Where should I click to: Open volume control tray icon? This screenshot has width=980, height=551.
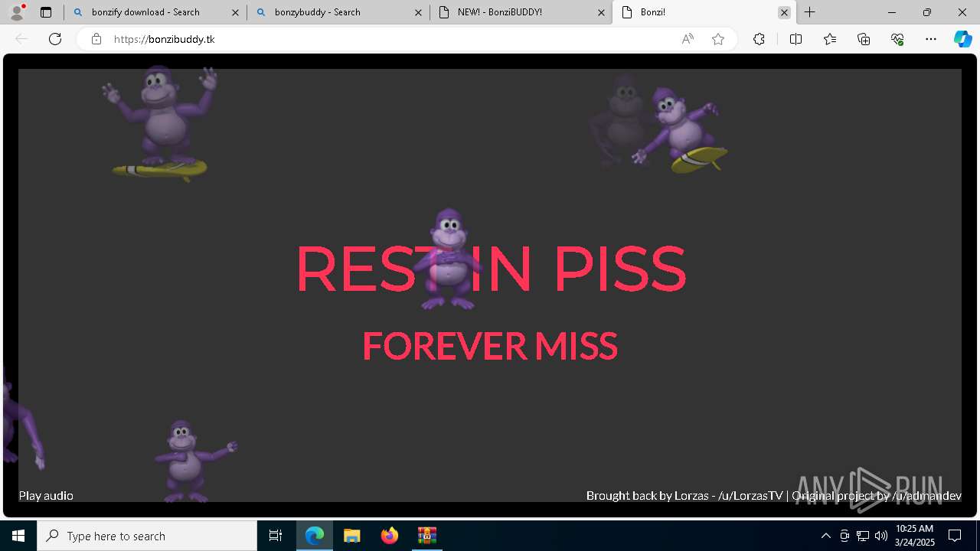click(881, 536)
